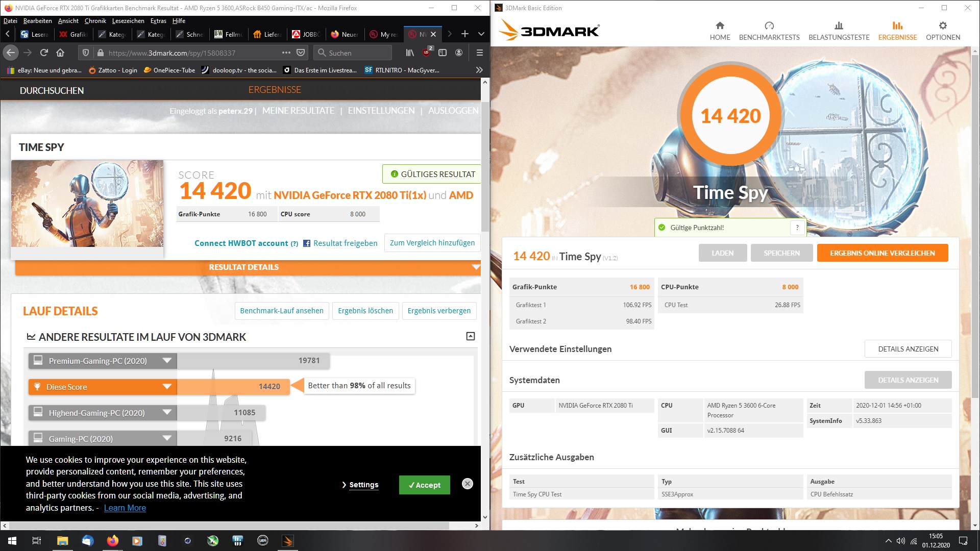
Task: Click the Firefox home button
Action: pos(60,53)
